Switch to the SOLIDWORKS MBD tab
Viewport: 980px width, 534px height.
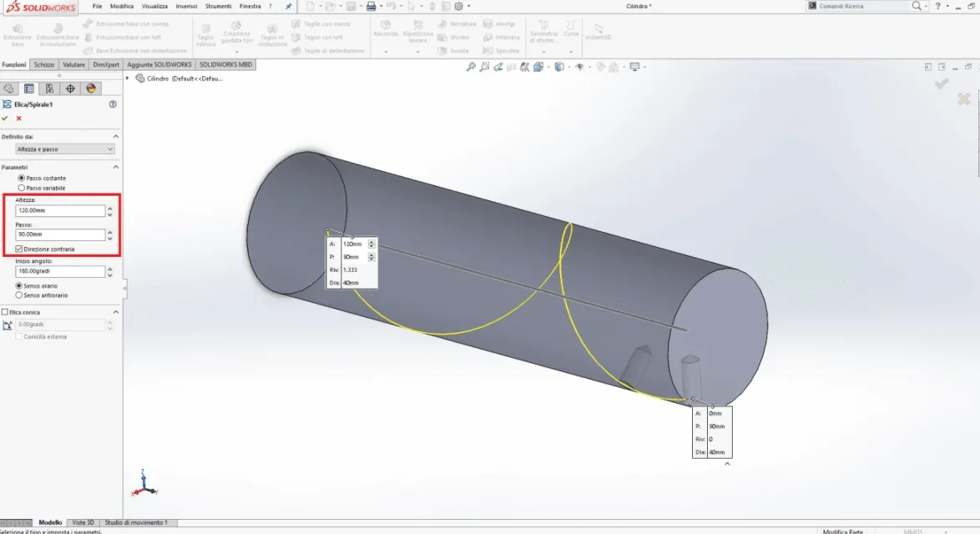tap(225, 64)
